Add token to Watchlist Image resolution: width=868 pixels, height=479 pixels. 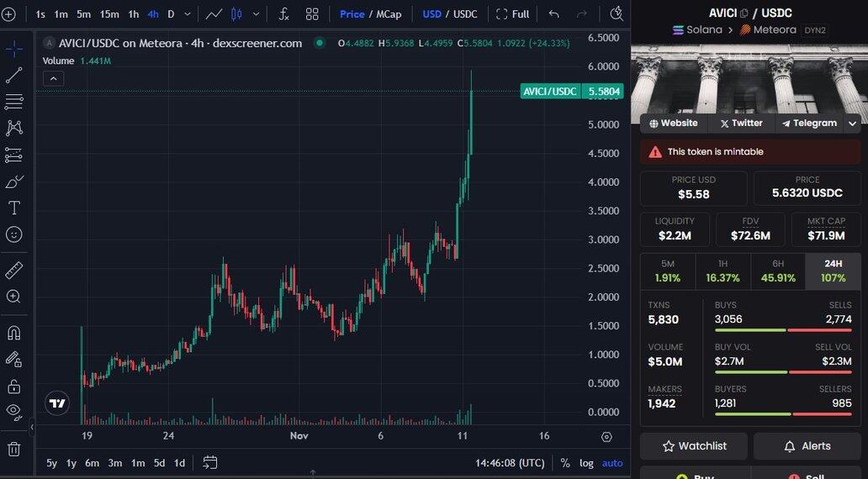tap(693, 446)
